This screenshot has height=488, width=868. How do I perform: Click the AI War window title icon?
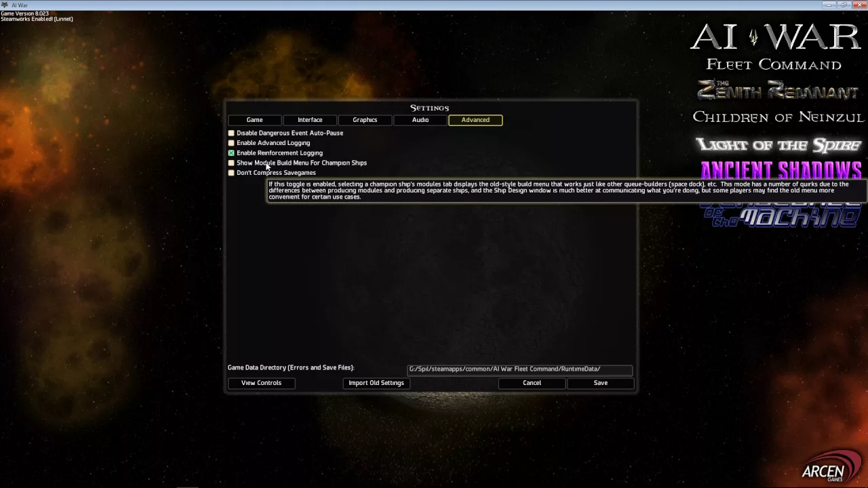click(5, 5)
